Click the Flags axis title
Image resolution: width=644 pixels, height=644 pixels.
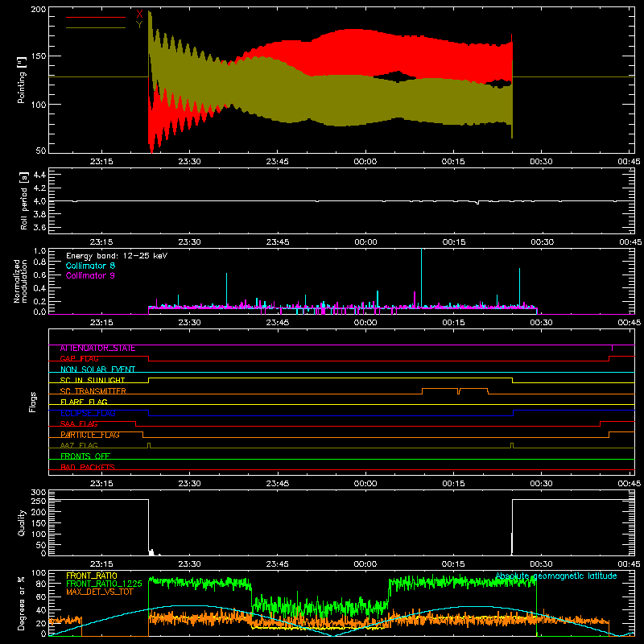click(x=32, y=402)
